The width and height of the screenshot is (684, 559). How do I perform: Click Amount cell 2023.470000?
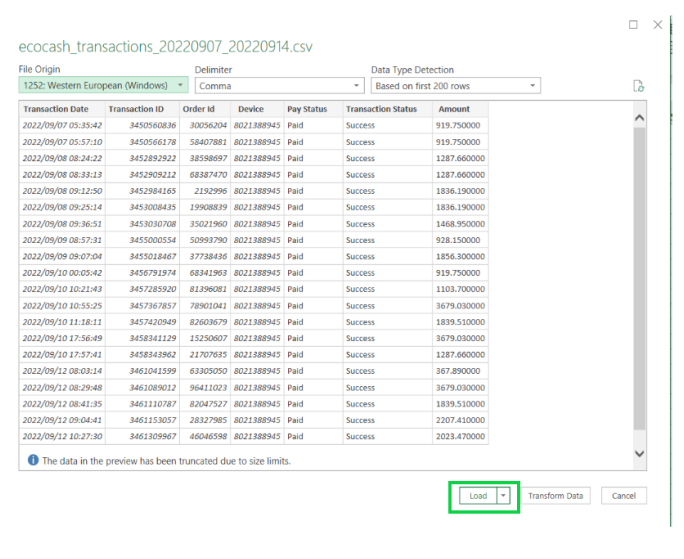460,436
